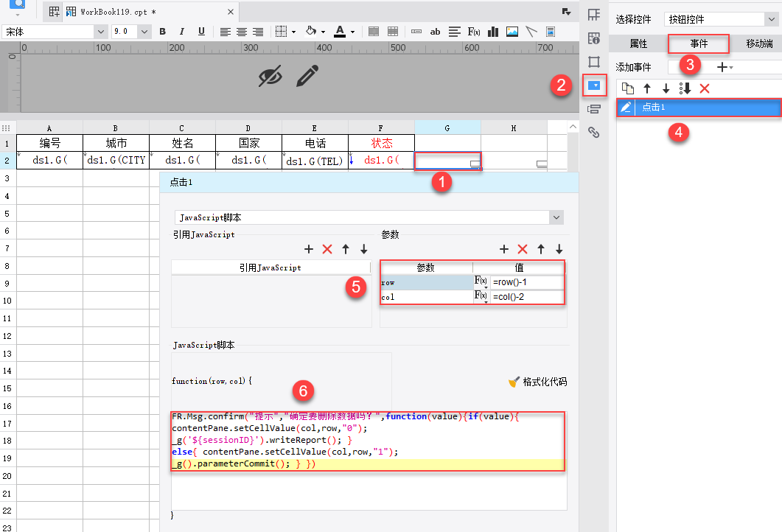The width and height of the screenshot is (782, 532).
Task: Click the hidden-eye icon in parameter pane
Action: 270,77
